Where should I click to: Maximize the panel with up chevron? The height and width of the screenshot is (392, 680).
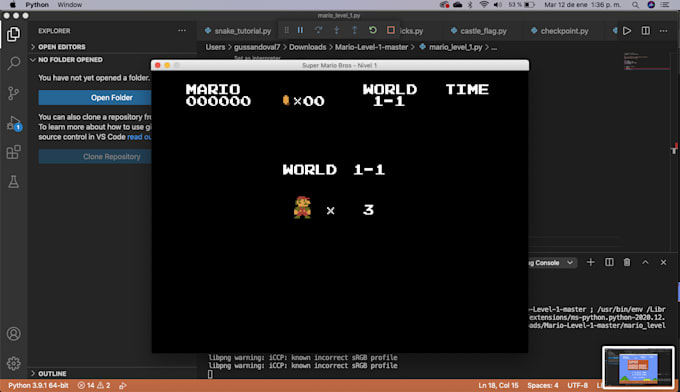pyautogui.click(x=645, y=262)
